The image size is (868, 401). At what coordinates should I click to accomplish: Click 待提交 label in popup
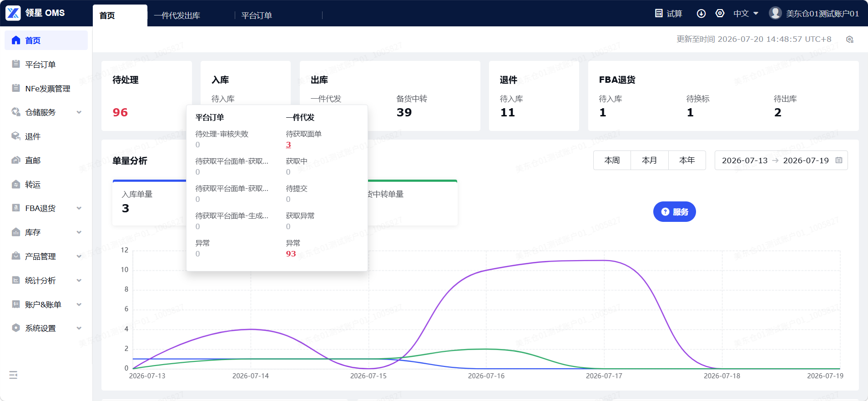(296, 189)
